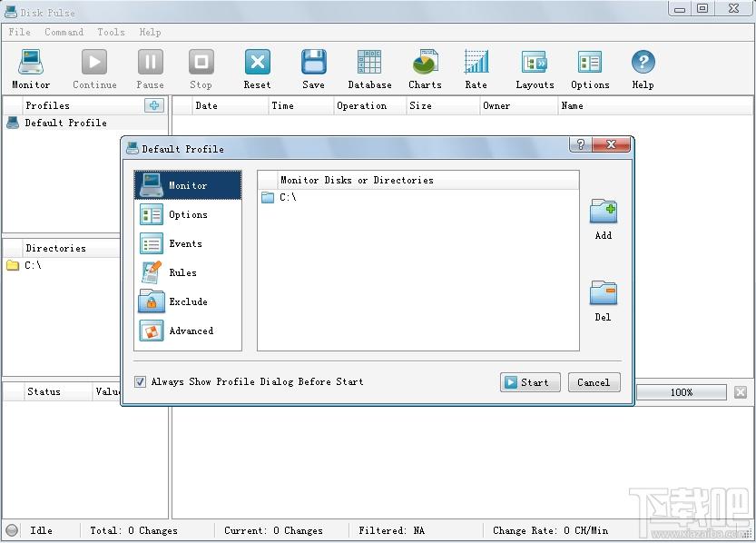Click the Idle status indicator icon

pos(12,530)
